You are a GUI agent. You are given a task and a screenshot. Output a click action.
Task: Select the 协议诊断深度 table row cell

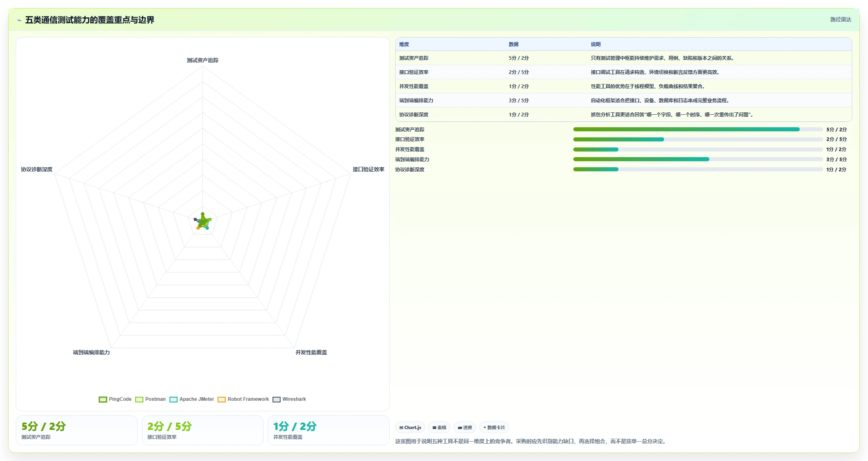tap(414, 115)
